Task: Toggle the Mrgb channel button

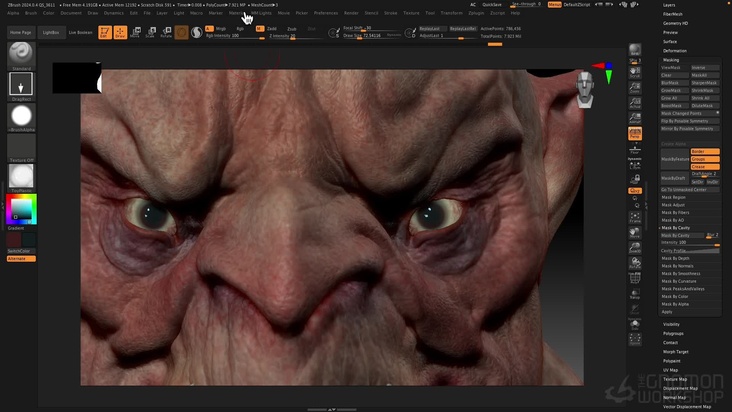Action: pos(221,28)
